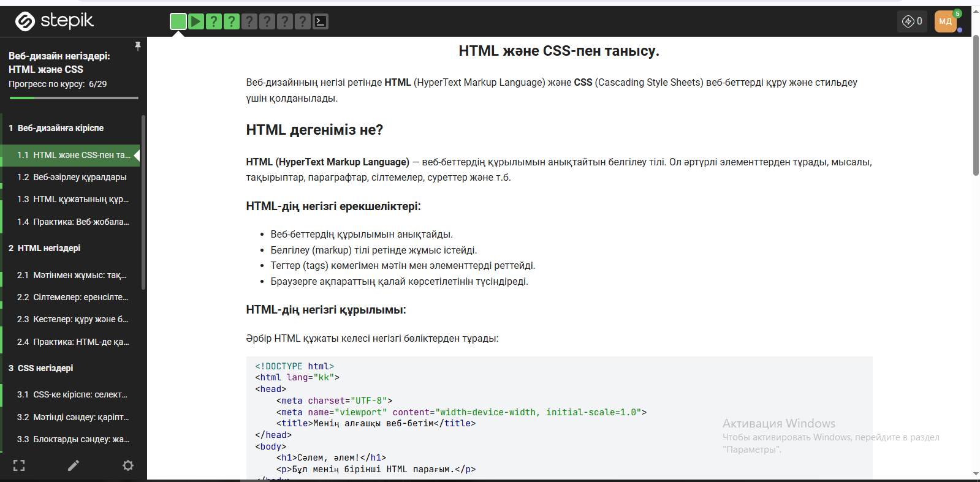The height and width of the screenshot is (482, 980).
Task: Open the video step with play icon
Action: pyautogui.click(x=196, y=22)
